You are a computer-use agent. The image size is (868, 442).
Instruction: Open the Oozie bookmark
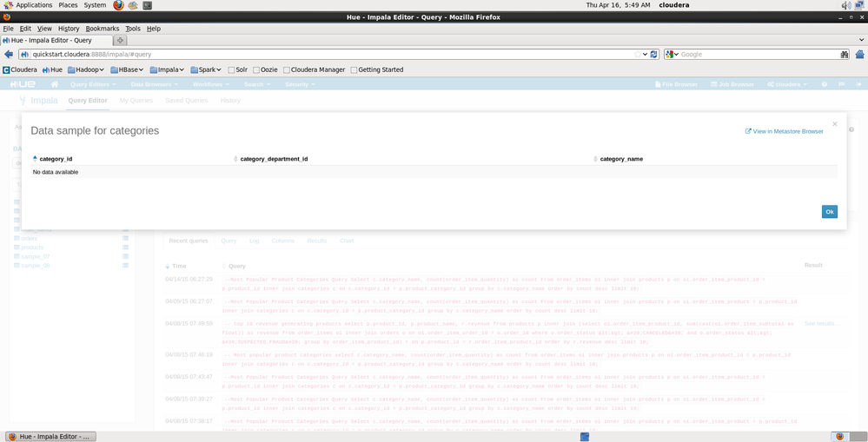(x=265, y=69)
